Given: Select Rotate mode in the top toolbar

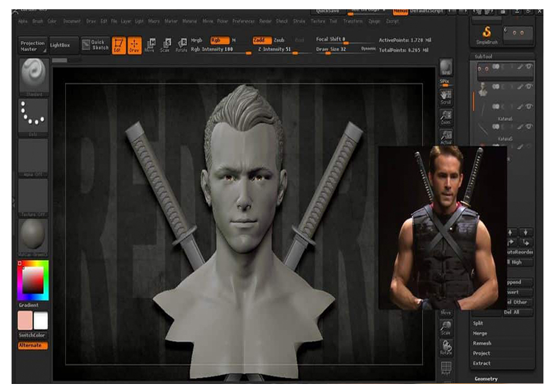Looking at the screenshot, I should click(181, 45).
